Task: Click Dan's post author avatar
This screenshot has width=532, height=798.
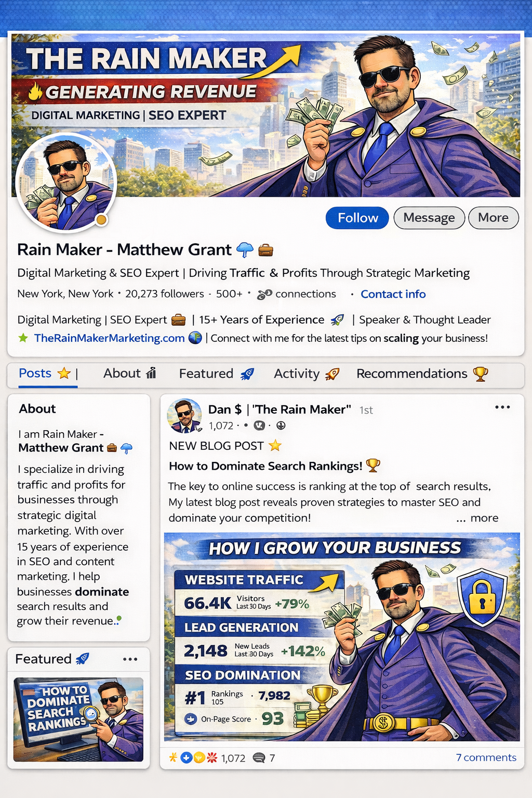Action: (x=184, y=416)
